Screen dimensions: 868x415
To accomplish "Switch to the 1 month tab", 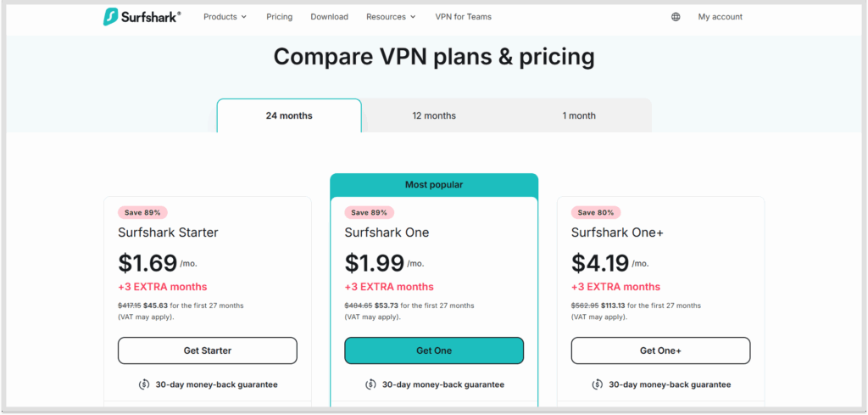I will tap(579, 116).
